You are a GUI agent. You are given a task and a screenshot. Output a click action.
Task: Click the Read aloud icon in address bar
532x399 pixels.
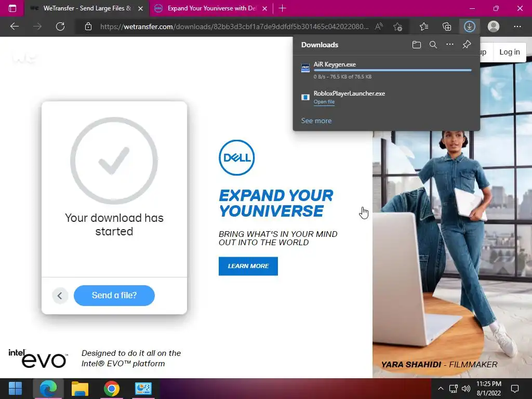(x=379, y=26)
